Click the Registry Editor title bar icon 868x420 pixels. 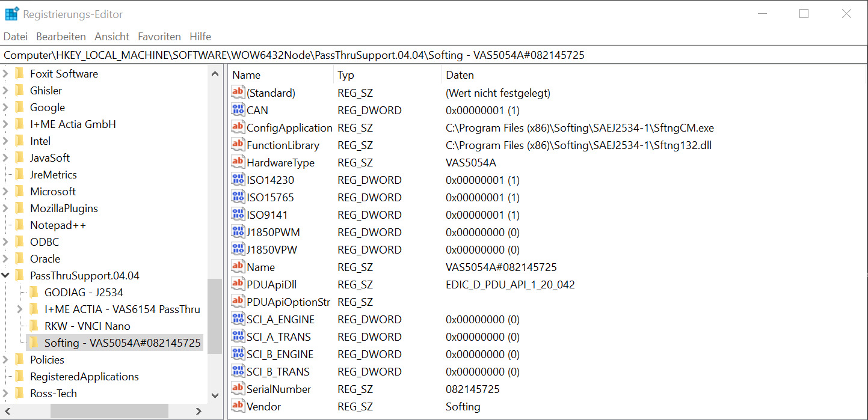coord(11,13)
